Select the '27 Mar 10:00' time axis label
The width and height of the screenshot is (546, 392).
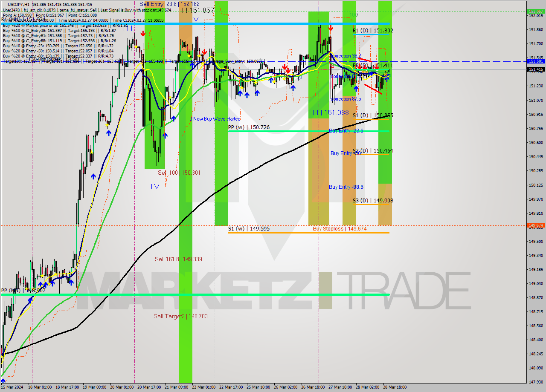point(340,387)
